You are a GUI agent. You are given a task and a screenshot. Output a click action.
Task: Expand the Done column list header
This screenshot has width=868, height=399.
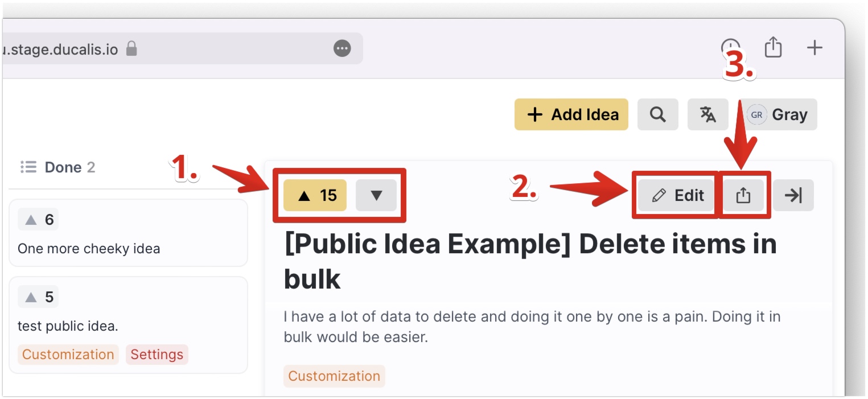click(x=57, y=167)
